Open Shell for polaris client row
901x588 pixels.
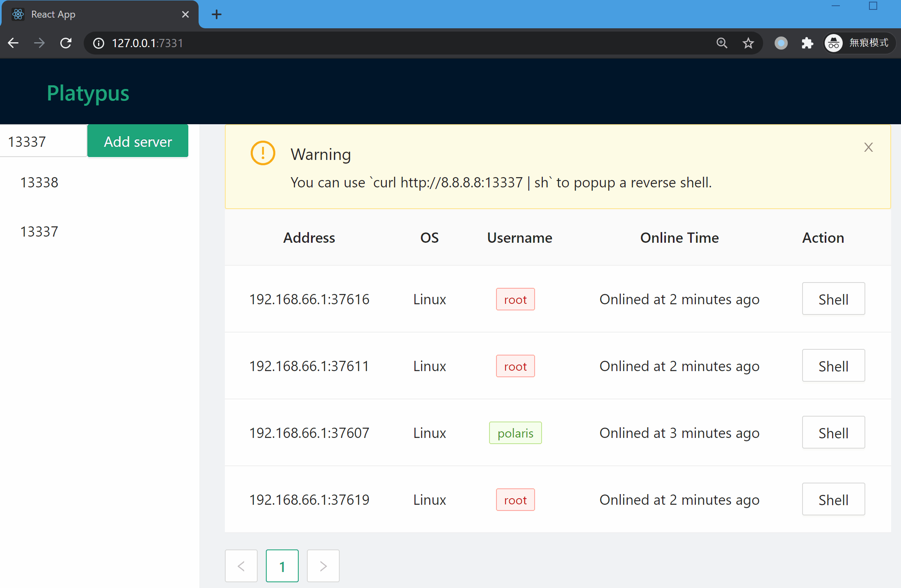click(x=833, y=433)
